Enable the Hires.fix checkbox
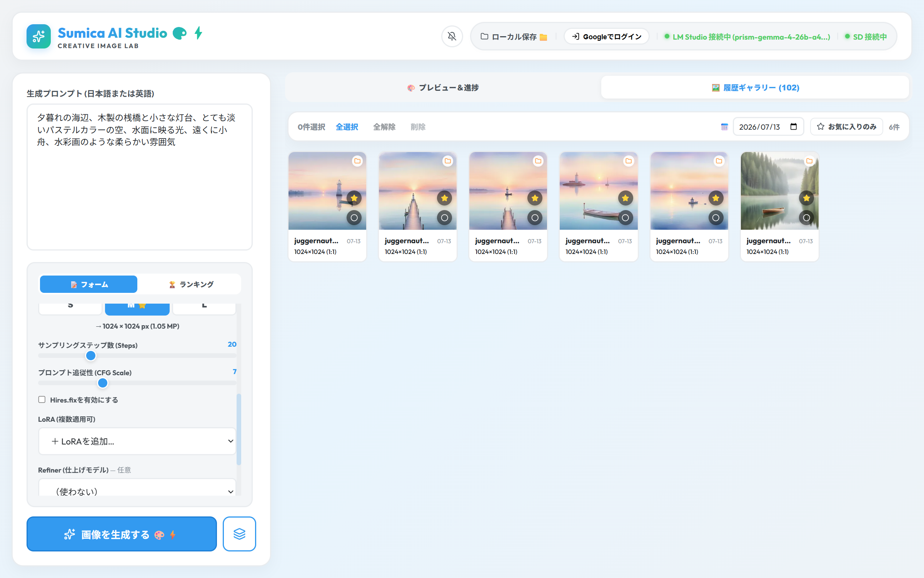 point(42,399)
